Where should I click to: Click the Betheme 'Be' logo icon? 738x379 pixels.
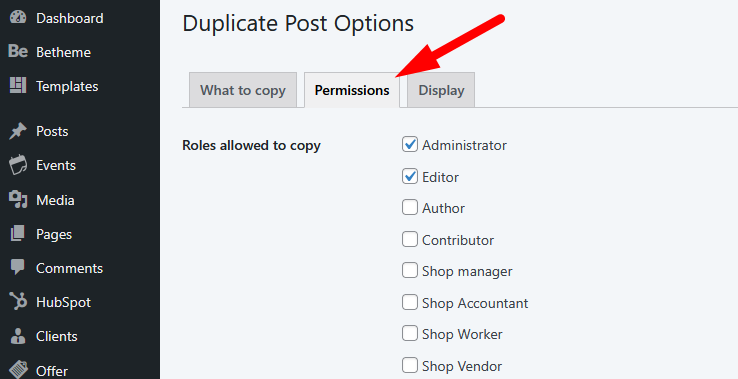18,51
